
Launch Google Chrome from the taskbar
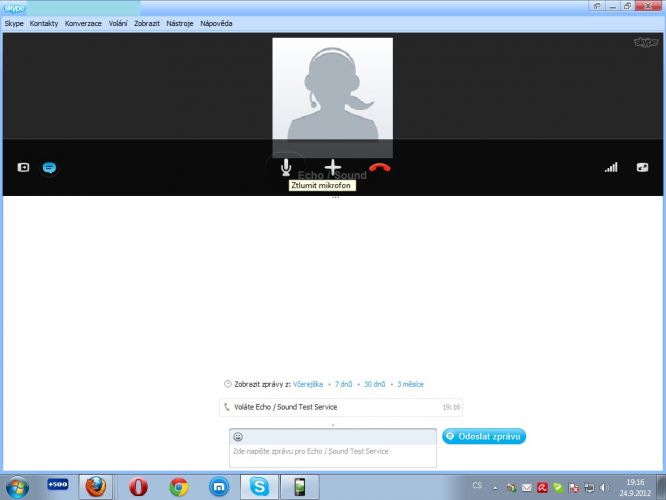point(179,487)
